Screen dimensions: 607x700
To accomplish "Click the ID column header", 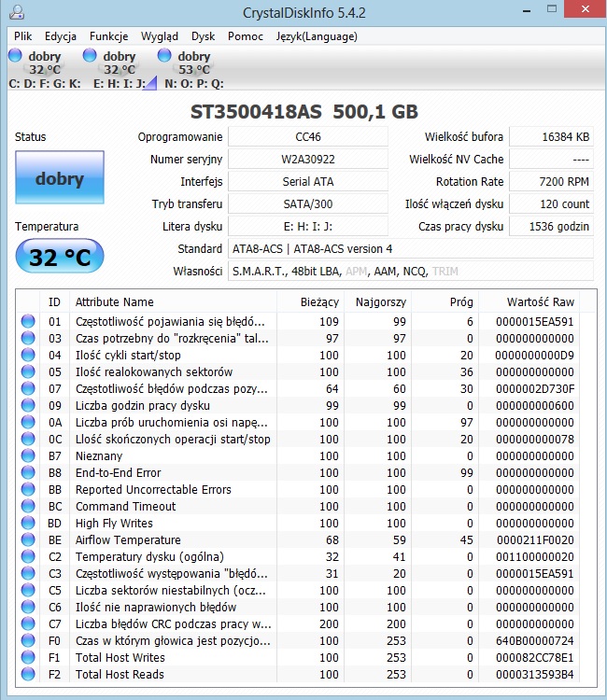I will [x=54, y=301].
